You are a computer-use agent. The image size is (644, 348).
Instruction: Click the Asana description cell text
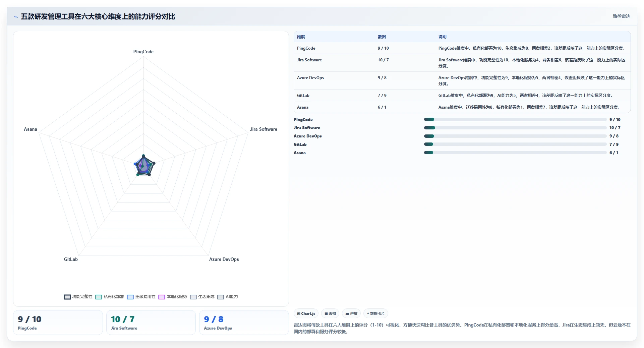(x=530, y=107)
